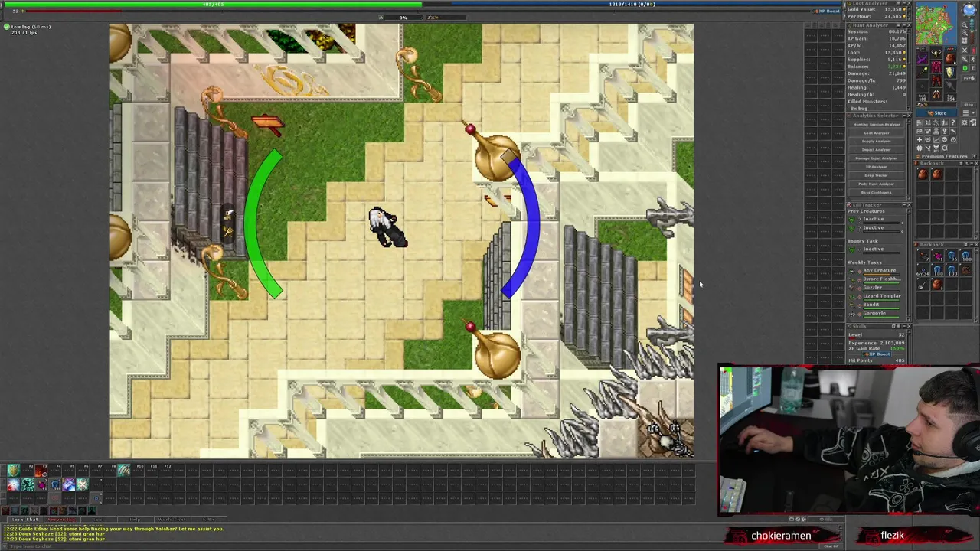
Task: Open the first bag in the upper Backpack
Action: [923, 174]
